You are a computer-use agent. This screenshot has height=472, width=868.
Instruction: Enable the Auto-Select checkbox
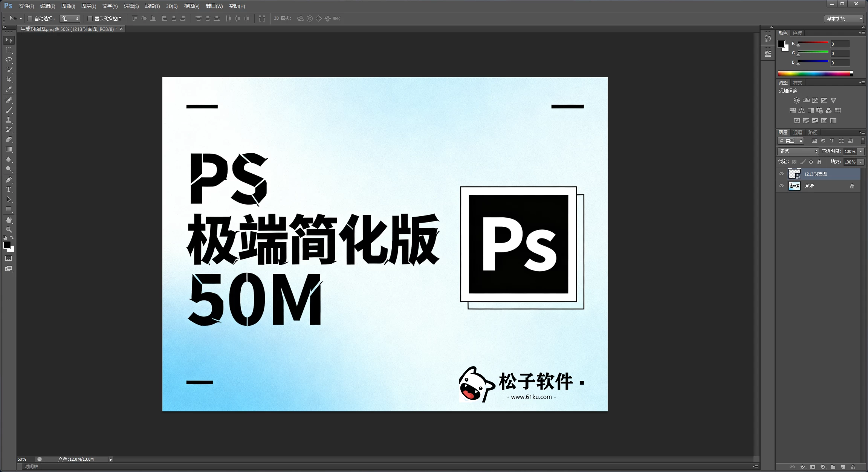point(30,18)
